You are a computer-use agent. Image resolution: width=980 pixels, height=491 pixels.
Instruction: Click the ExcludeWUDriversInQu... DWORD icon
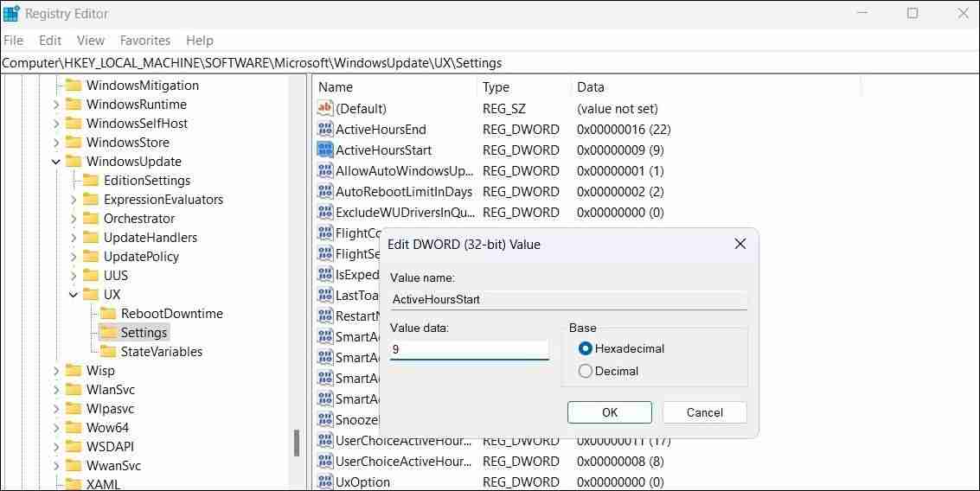click(x=325, y=213)
